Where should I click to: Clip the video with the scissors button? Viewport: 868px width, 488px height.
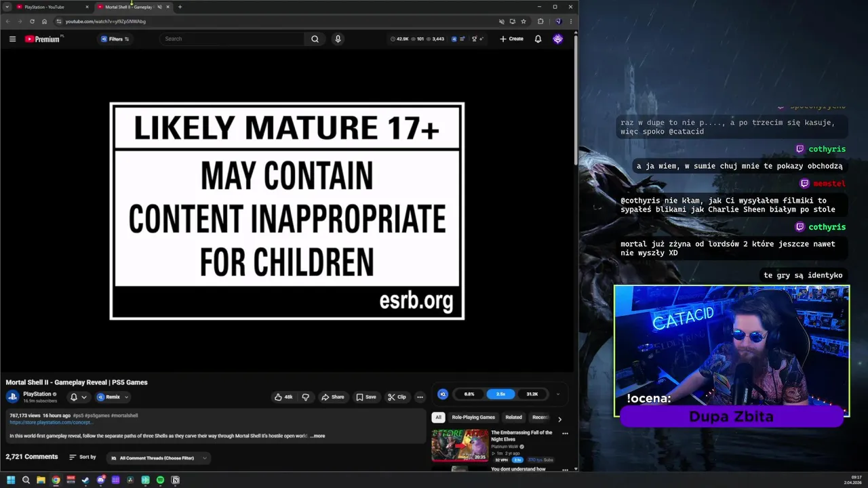coord(397,397)
